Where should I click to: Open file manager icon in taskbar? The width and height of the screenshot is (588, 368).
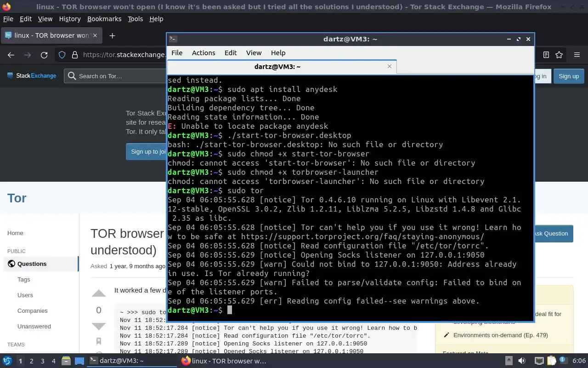(x=66, y=361)
